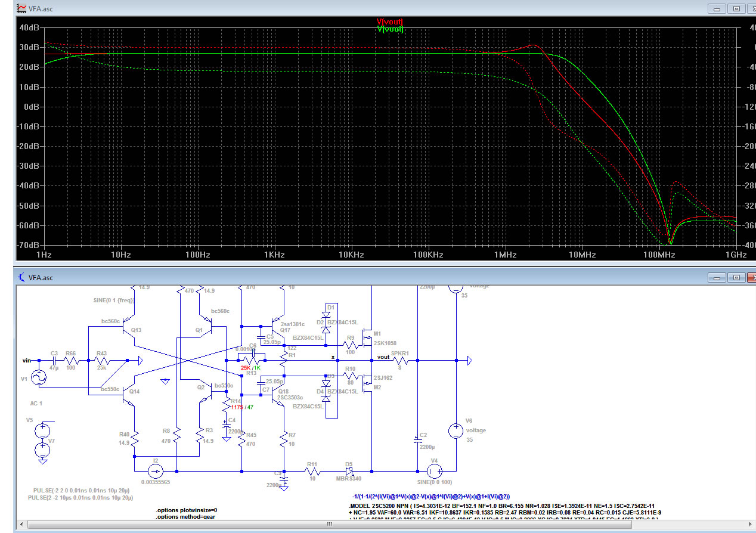
Task: Select the R7 10 ohm resistor
Action: (x=284, y=440)
